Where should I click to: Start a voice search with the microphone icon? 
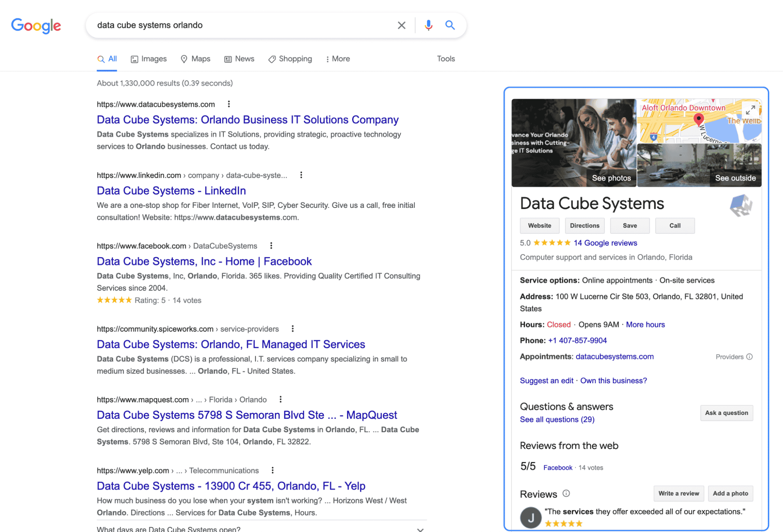(x=428, y=25)
